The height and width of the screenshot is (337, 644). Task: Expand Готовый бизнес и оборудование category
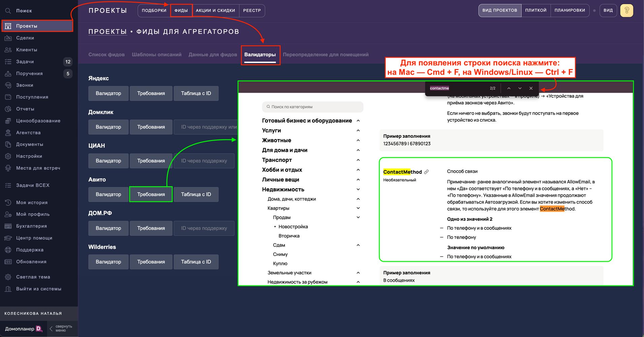358,121
